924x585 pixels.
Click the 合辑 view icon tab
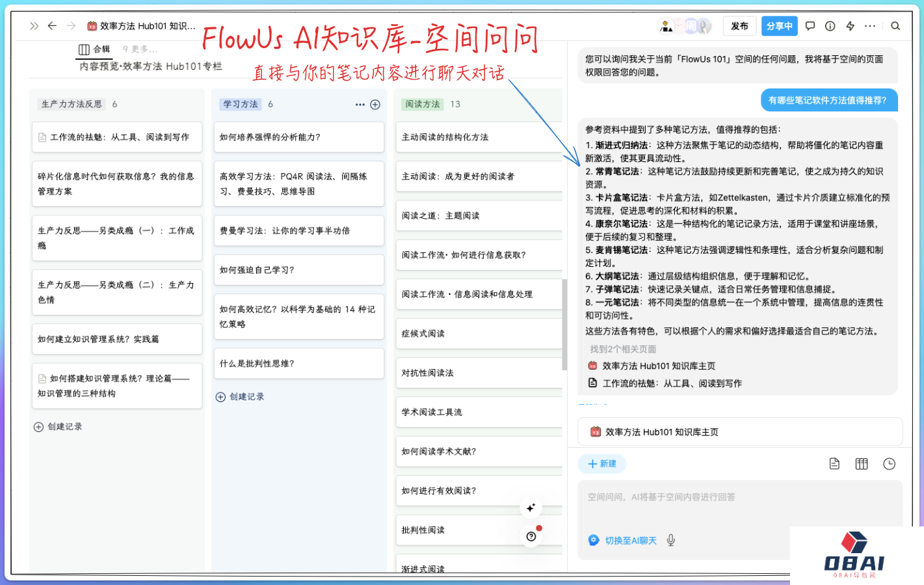click(x=94, y=49)
